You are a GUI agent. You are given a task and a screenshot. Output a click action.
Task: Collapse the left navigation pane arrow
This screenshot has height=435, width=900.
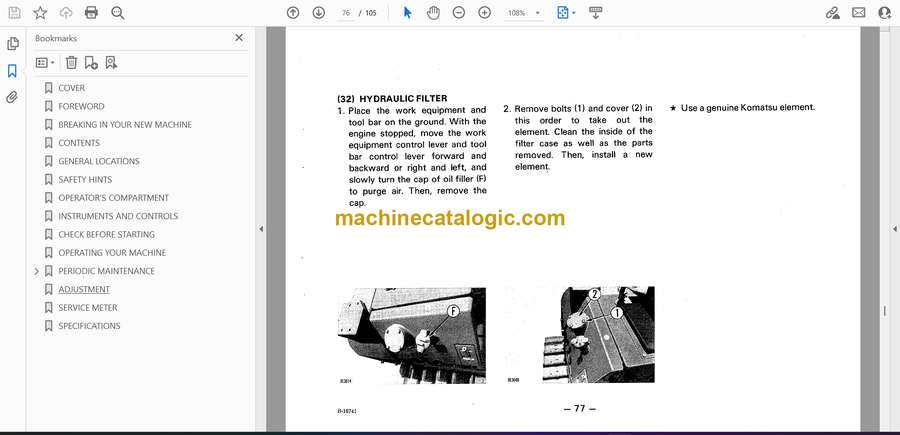point(261,229)
